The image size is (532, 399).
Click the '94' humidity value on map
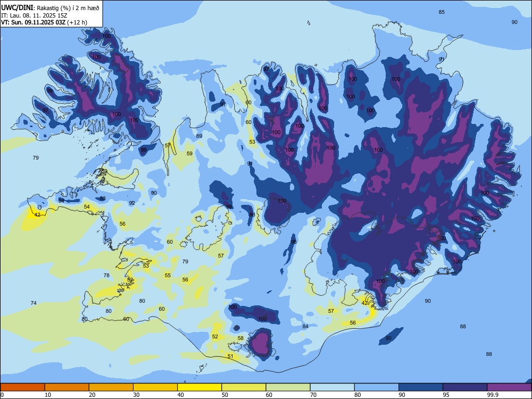[61, 201]
